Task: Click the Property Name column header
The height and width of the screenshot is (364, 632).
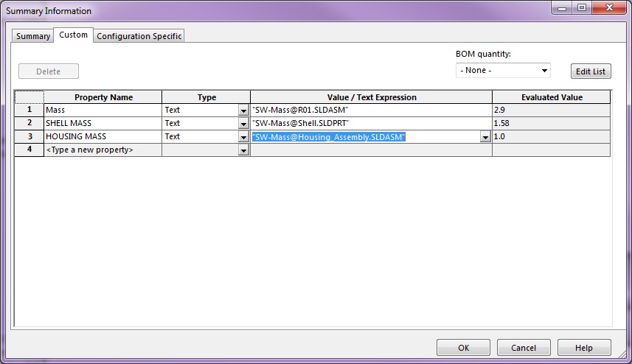Action: point(103,97)
